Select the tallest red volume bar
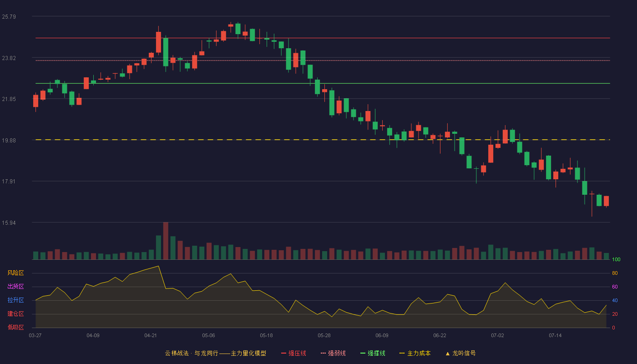Screen dimensions: 637x364 pyautogui.click(x=166, y=241)
